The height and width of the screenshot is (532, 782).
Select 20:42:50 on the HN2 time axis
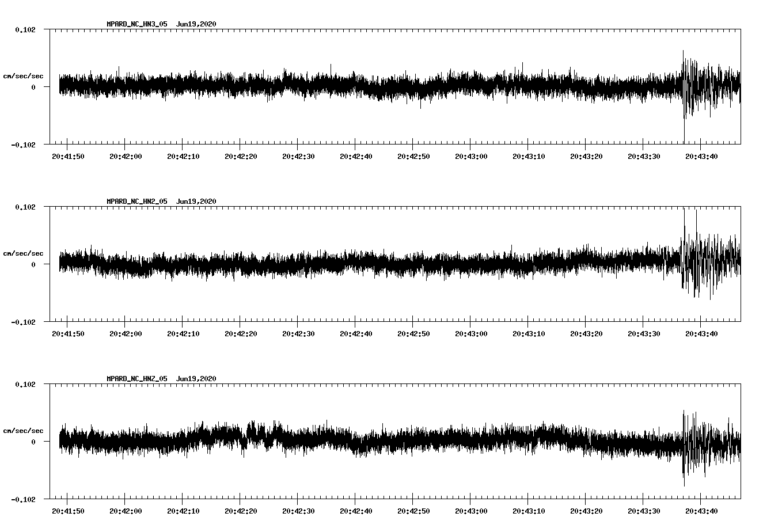413,333
